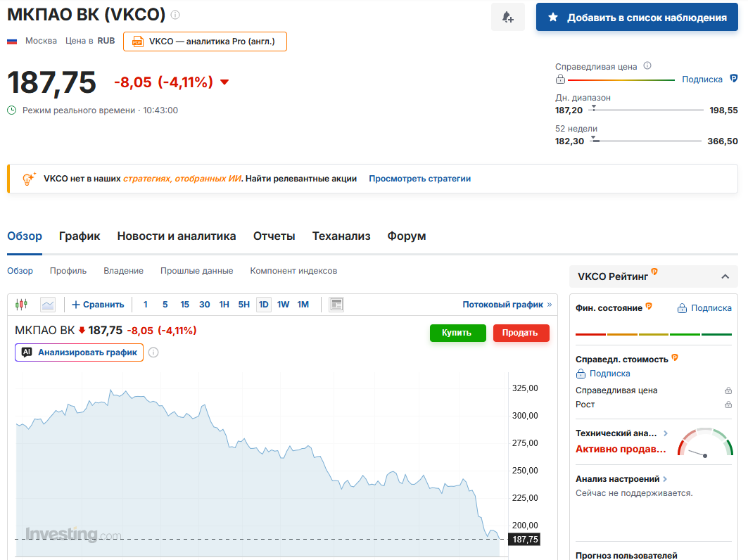Click the large 187,75 price
This screenshot has width=748, height=560.
tap(51, 82)
